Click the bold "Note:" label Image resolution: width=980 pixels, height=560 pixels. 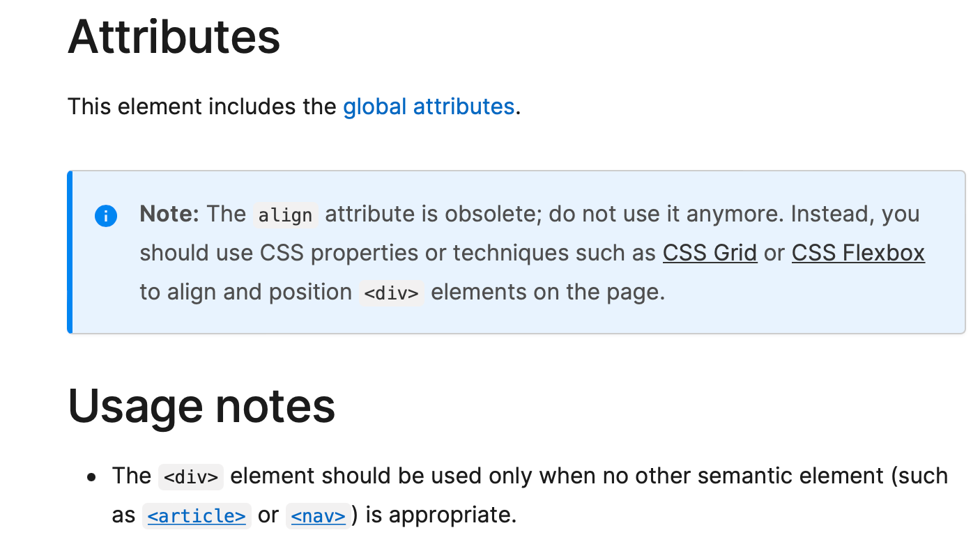coord(169,214)
